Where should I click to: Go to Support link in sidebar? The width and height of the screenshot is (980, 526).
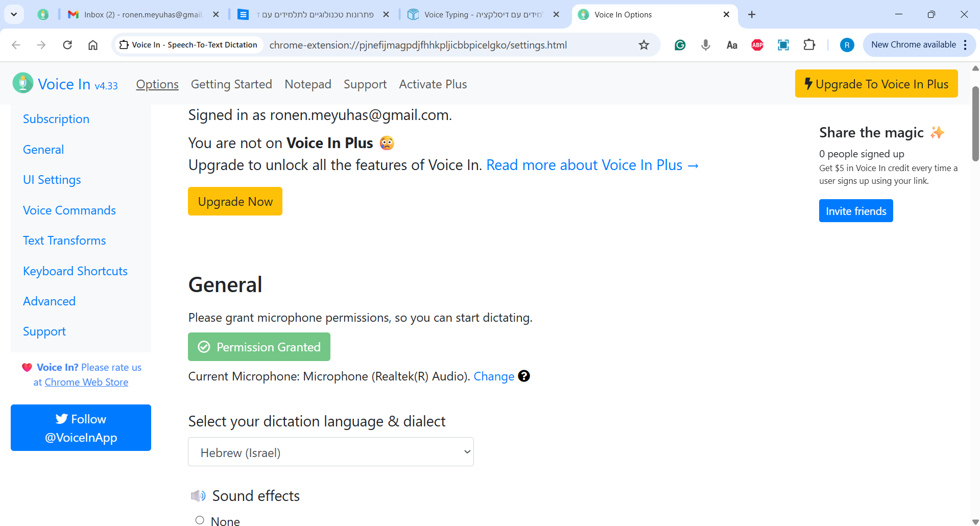44,331
